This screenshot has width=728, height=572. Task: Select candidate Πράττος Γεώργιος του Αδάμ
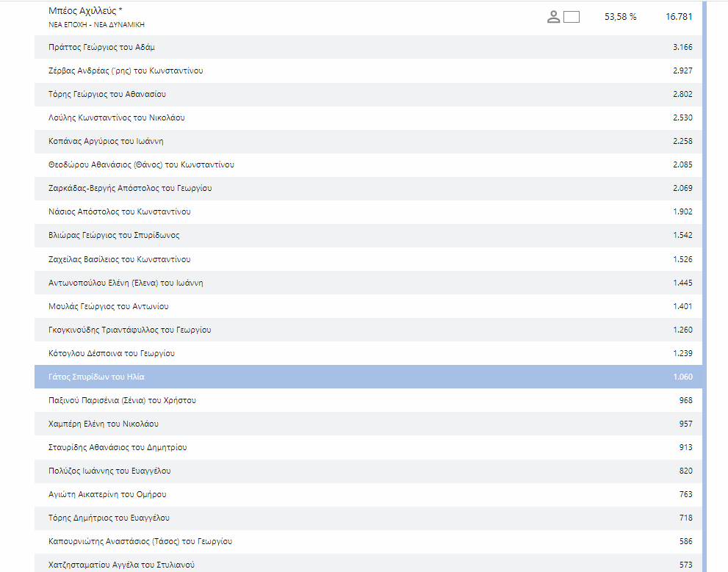[x=101, y=47]
